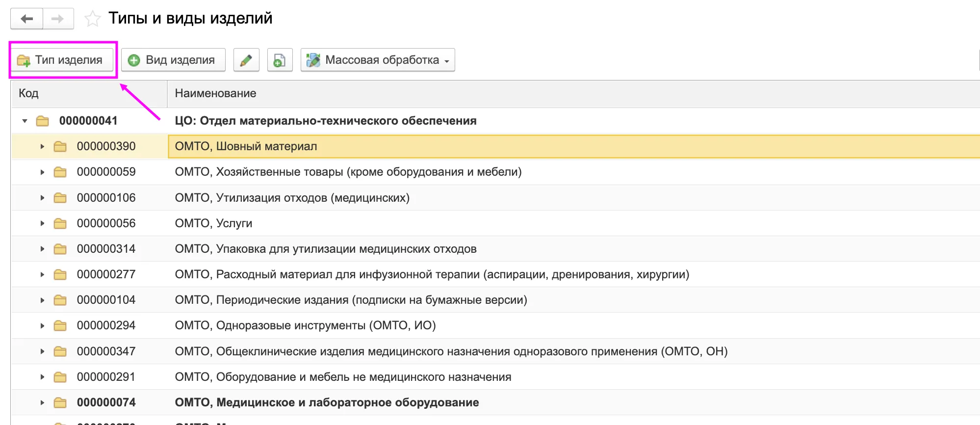The width and height of the screenshot is (980, 425).
Task: Go forward with the right arrow button
Action: (x=58, y=19)
